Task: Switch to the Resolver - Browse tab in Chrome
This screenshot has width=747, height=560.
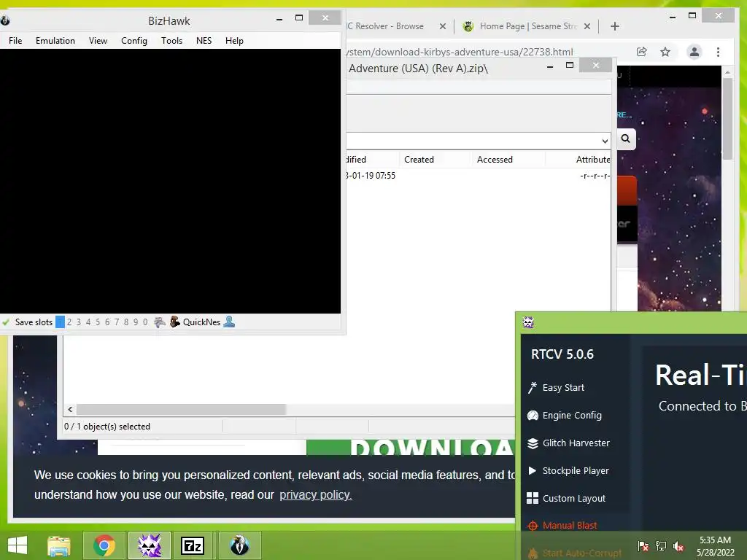Action: (x=385, y=26)
